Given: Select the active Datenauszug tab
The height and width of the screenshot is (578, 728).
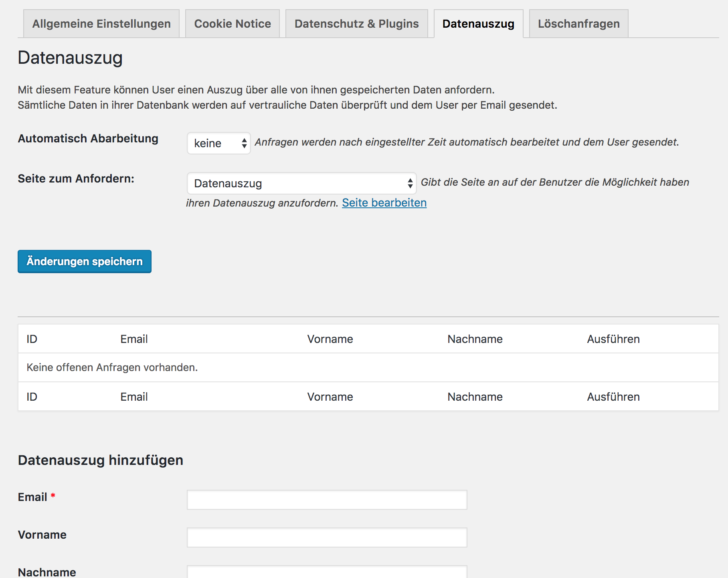Looking at the screenshot, I should (478, 24).
